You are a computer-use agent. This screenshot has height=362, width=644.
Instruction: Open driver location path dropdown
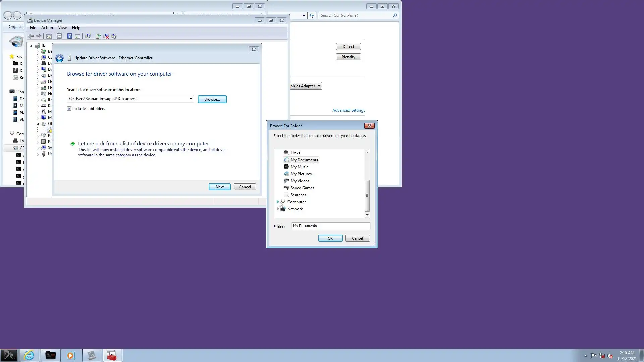(191, 99)
